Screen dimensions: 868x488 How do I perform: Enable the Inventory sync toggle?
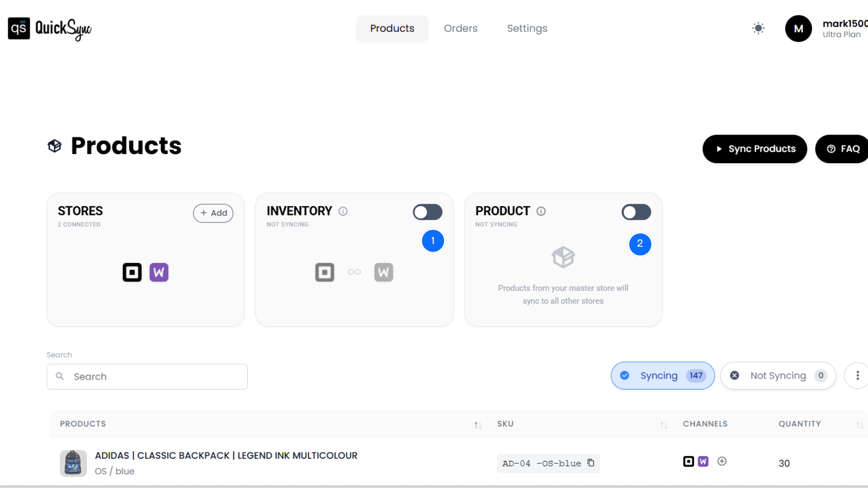pos(427,212)
